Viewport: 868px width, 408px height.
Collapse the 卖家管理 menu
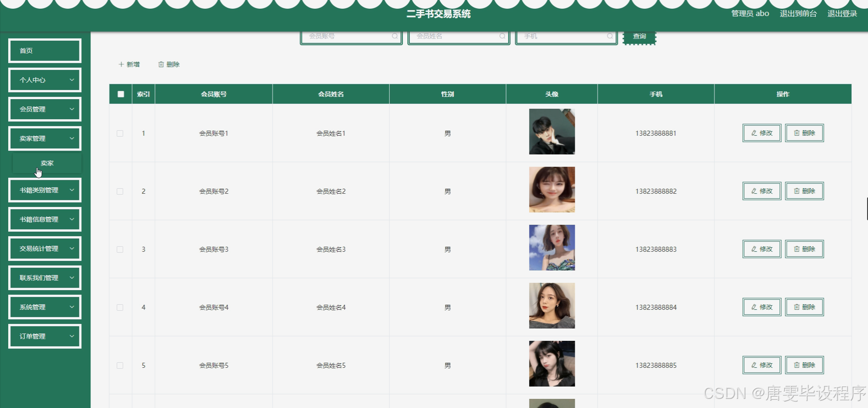(x=45, y=138)
